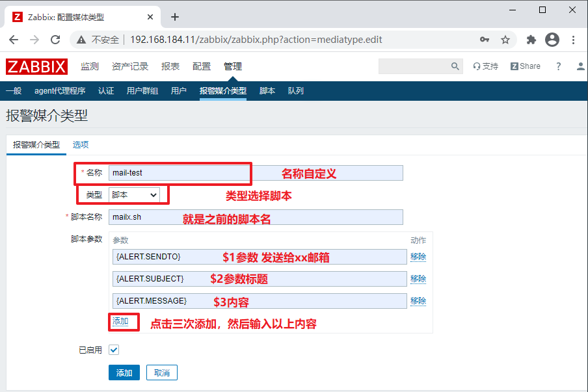This screenshot has width=588, height=392.
Task: Go to 脚本 submenu
Action: point(267,91)
